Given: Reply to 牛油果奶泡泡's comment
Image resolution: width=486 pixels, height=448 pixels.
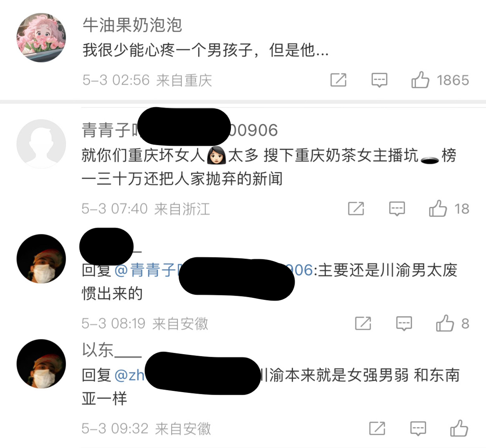Looking at the screenshot, I should 380,80.
